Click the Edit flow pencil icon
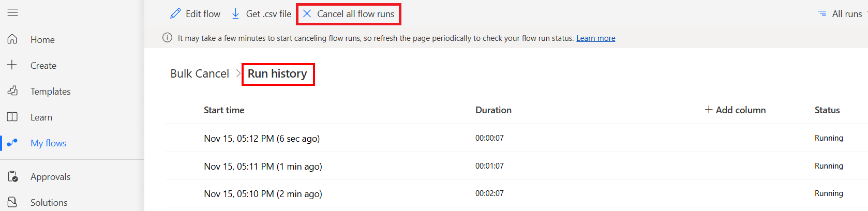 (x=175, y=14)
